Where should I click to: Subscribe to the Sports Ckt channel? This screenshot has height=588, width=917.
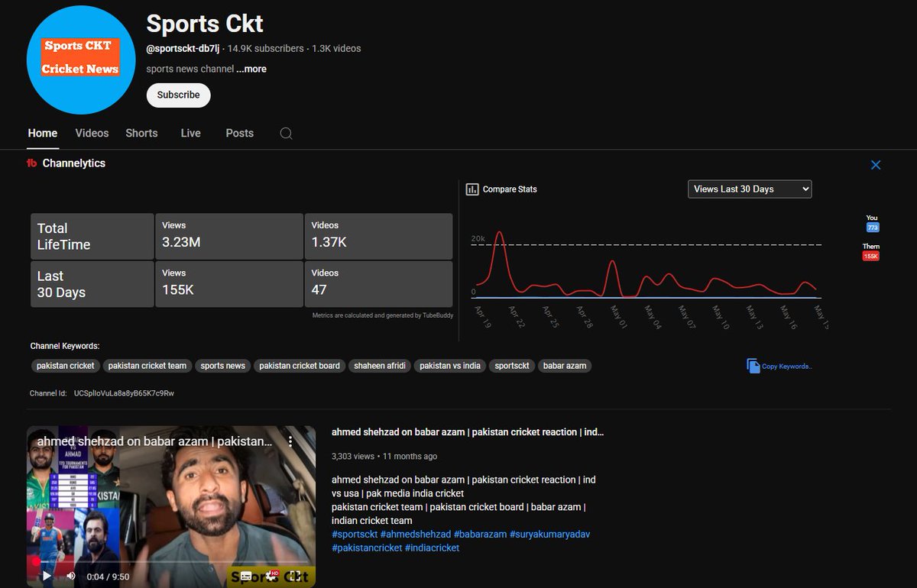178,95
